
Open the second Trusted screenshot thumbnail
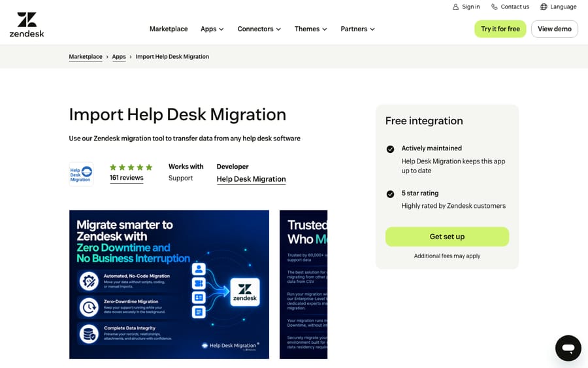[x=303, y=284]
